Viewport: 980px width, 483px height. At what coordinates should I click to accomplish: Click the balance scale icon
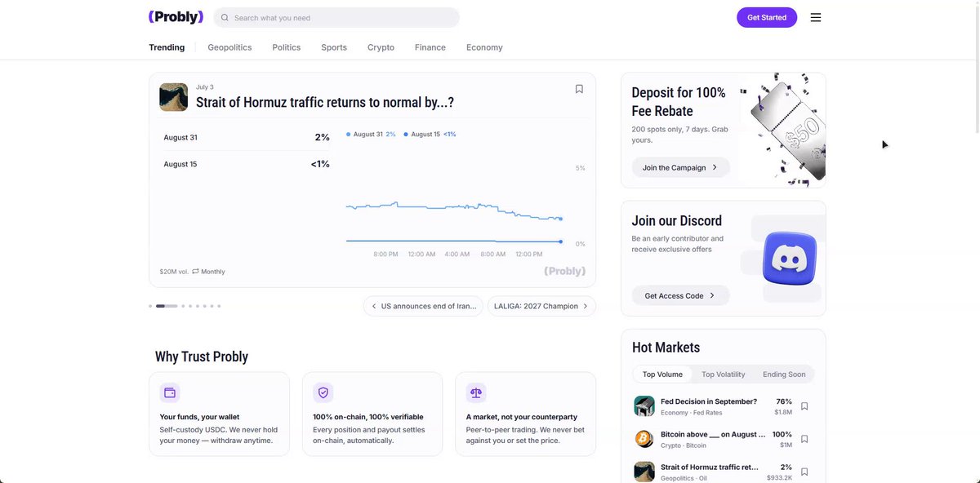[476, 392]
